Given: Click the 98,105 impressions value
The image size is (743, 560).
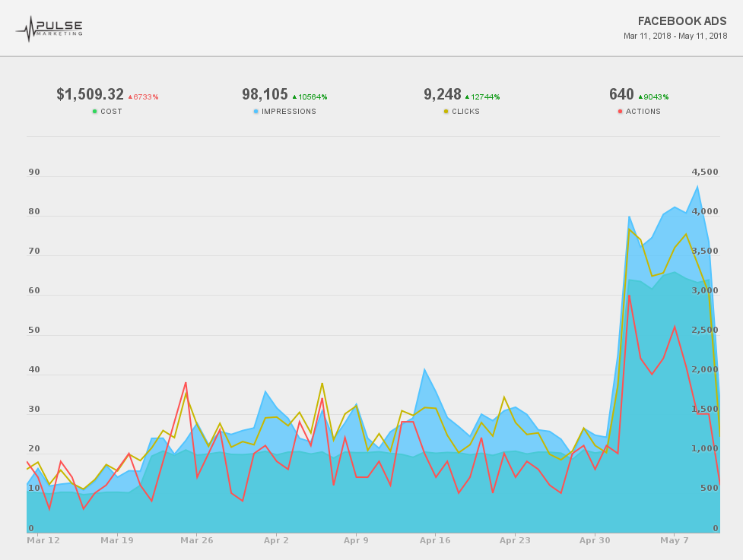Looking at the screenshot, I should [265, 94].
